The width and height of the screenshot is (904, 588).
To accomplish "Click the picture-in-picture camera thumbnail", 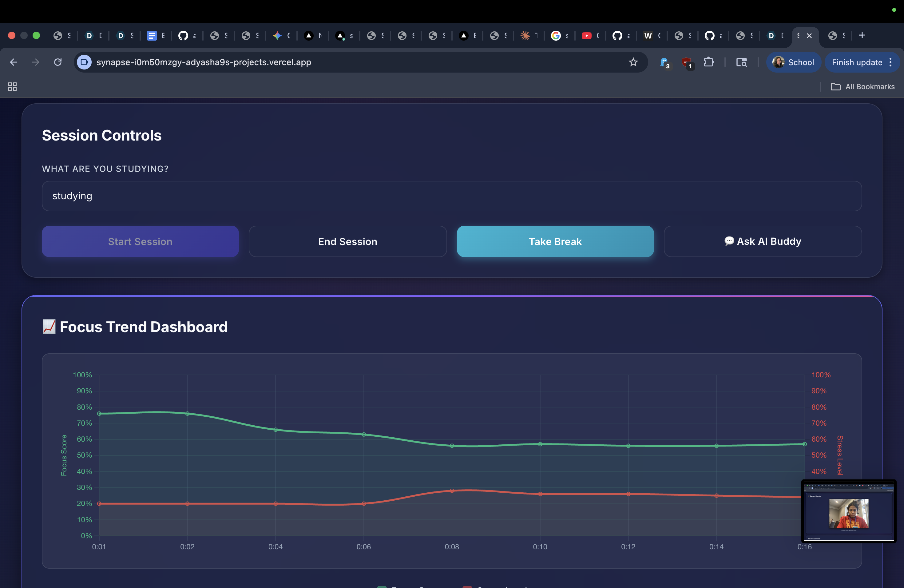I will 849,511.
